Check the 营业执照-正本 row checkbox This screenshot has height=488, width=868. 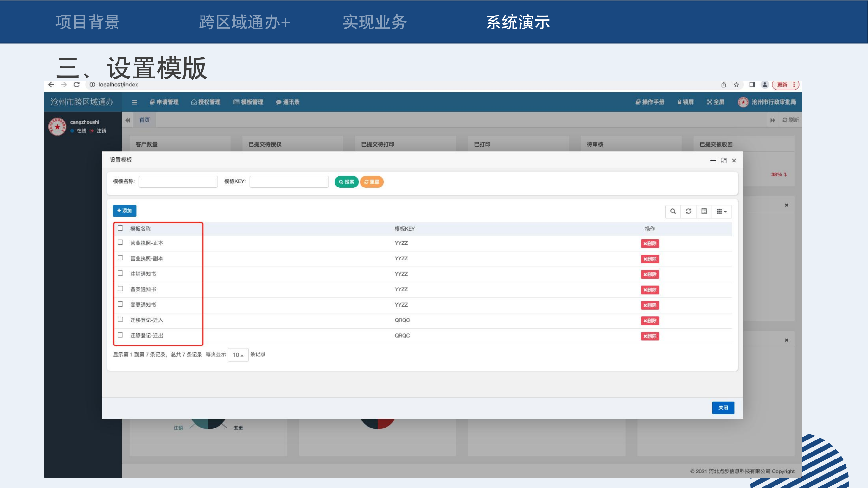tap(120, 243)
